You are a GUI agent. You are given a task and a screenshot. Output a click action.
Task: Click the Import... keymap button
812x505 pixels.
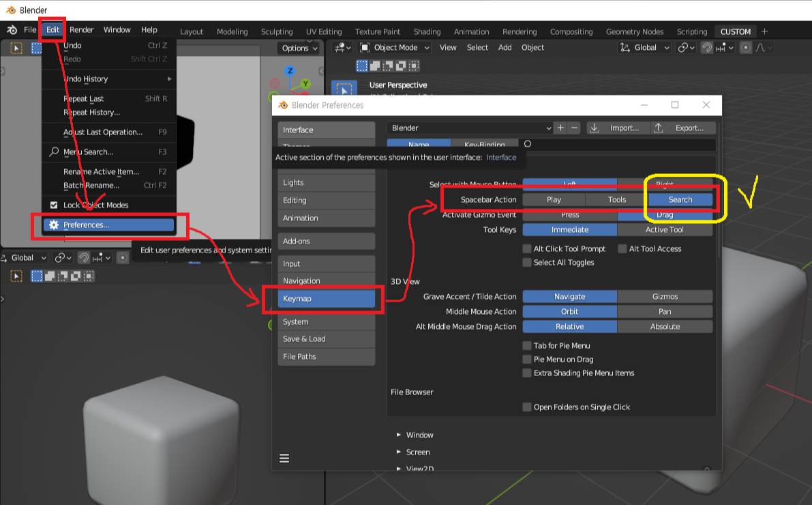click(x=618, y=128)
